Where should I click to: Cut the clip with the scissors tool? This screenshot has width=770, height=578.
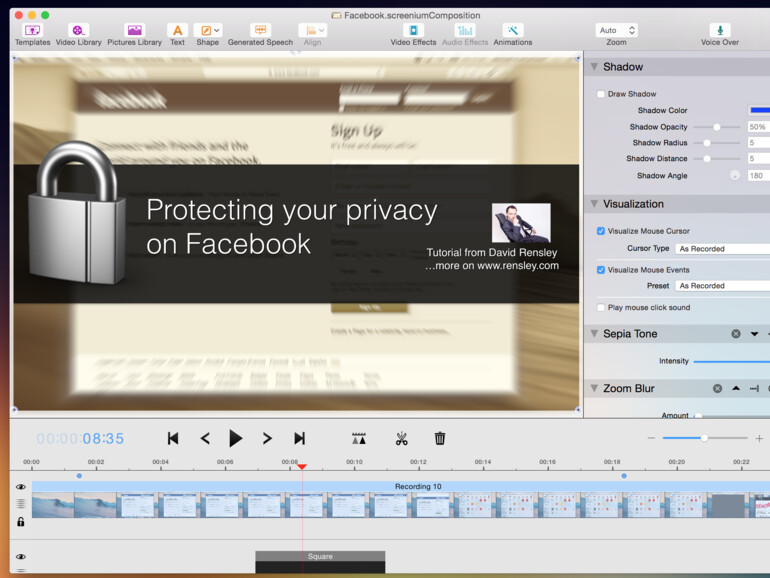pos(402,438)
